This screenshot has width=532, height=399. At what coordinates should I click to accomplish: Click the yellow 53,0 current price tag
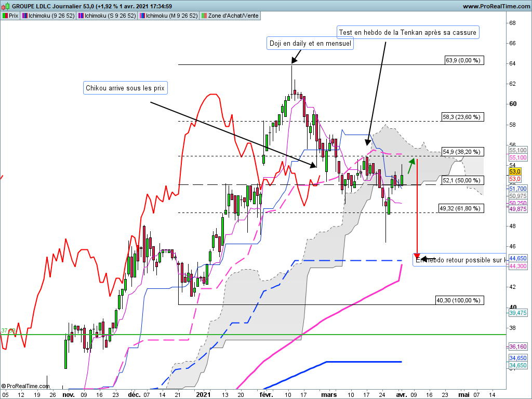point(515,171)
